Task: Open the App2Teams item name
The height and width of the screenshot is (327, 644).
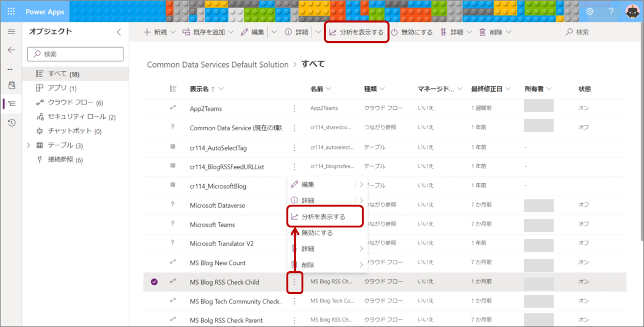Action: pyautogui.click(x=206, y=108)
